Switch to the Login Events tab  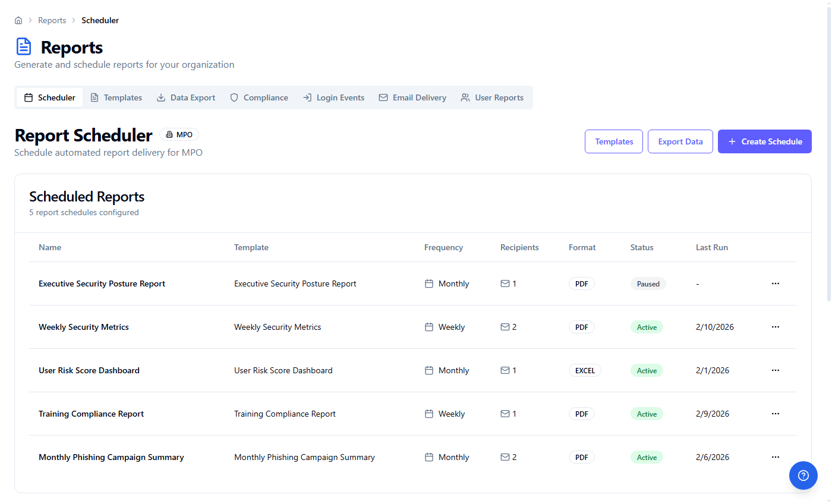click(333, 97)
